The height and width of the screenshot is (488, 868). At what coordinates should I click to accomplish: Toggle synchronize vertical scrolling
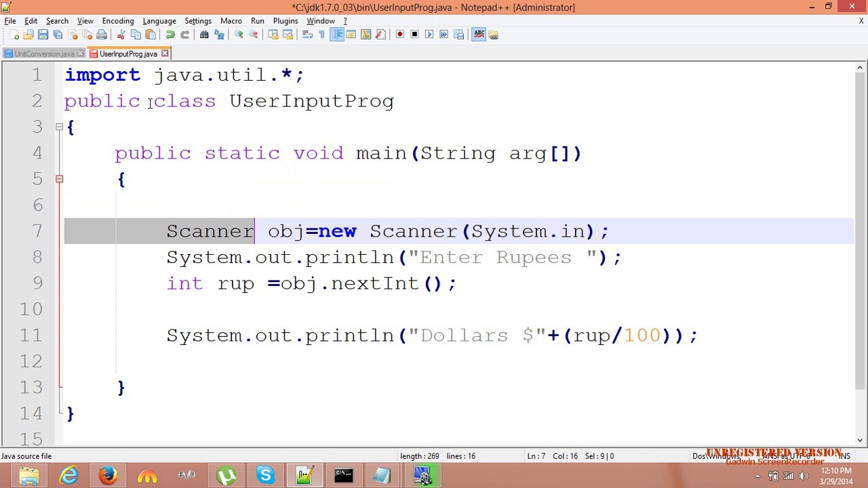pos(273,35)
